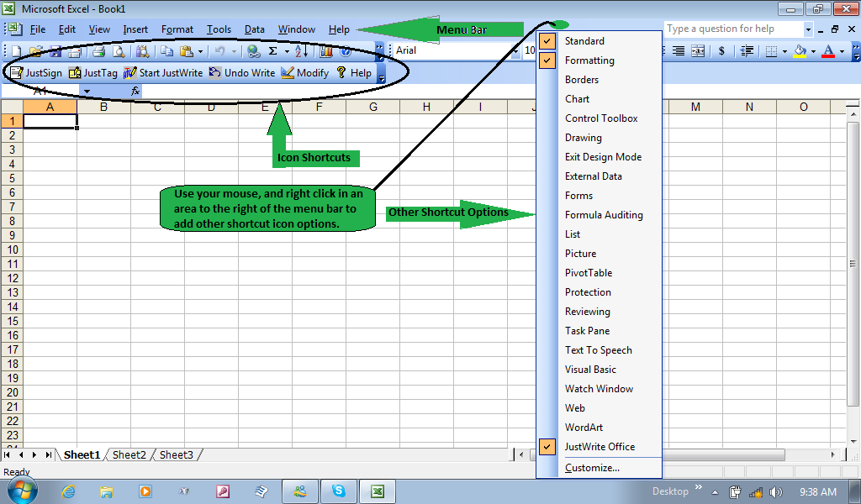Expand the Arial font name dropdown
Viewport: 861px width, 504px height.
point(515,51)
